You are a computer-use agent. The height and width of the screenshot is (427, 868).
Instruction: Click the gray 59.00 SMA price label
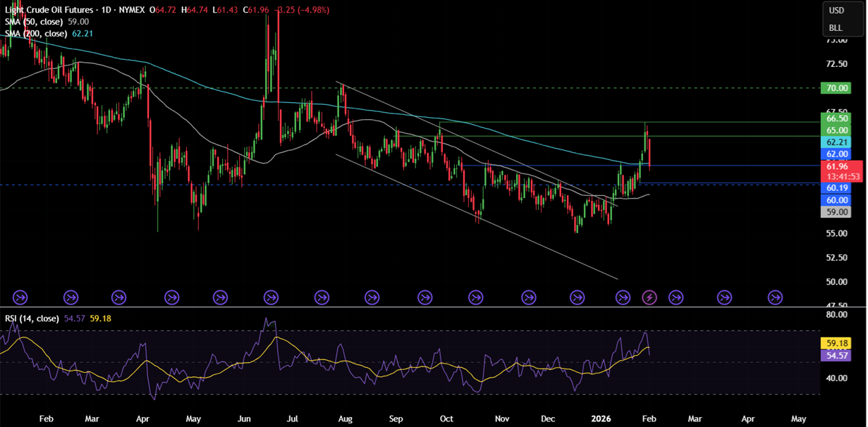[836, 211]
